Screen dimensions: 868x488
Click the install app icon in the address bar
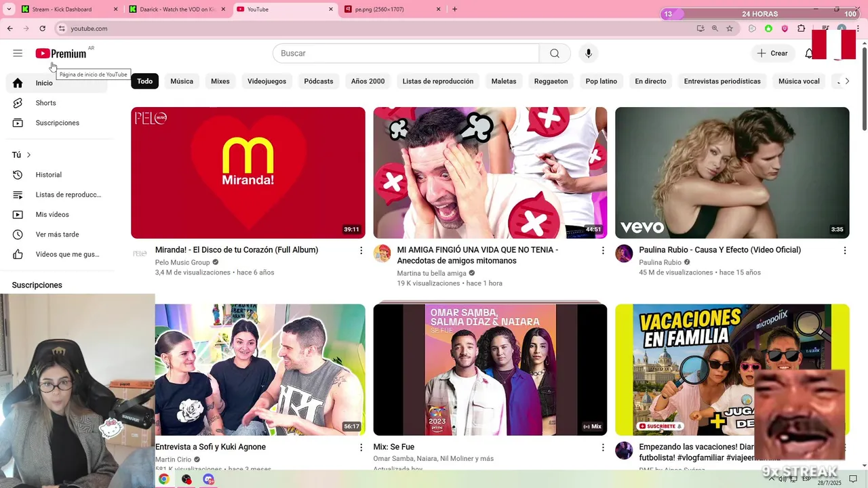tap(701, 28)
